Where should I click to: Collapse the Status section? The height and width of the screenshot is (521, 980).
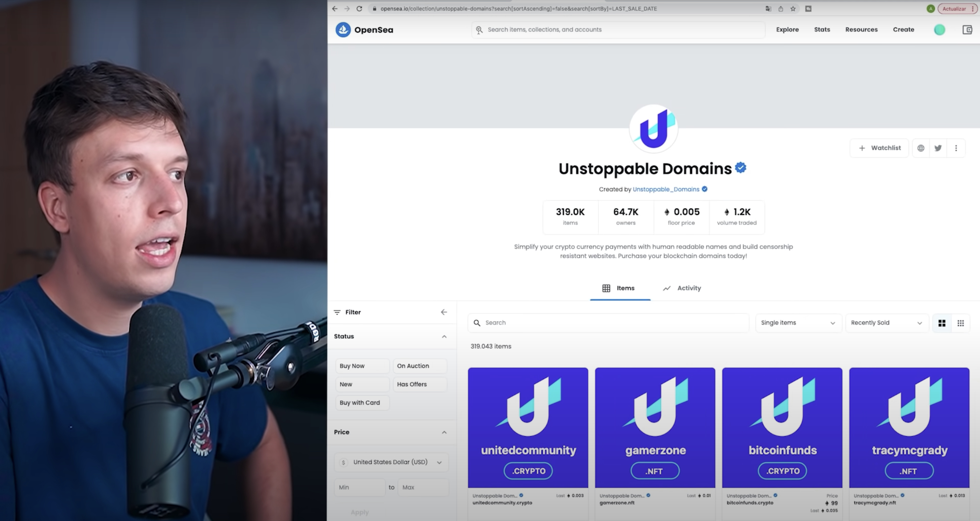pyautogui.click(x=392, y=337)
